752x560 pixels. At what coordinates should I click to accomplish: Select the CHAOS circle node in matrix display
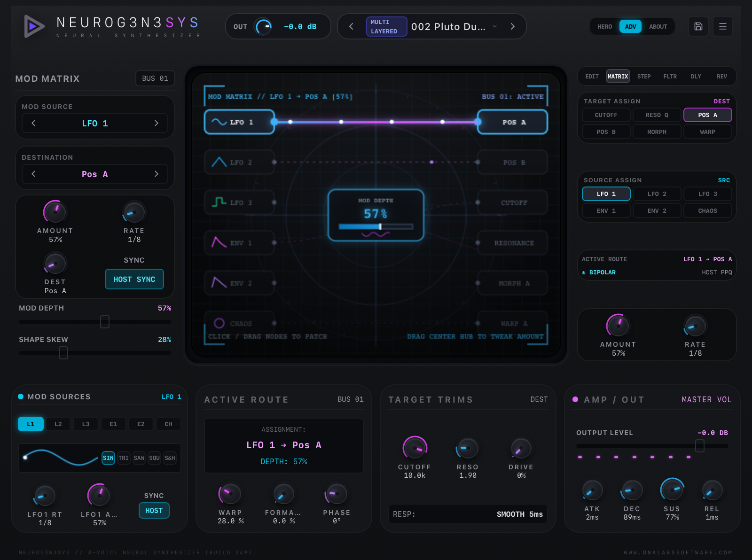(239, 323)
